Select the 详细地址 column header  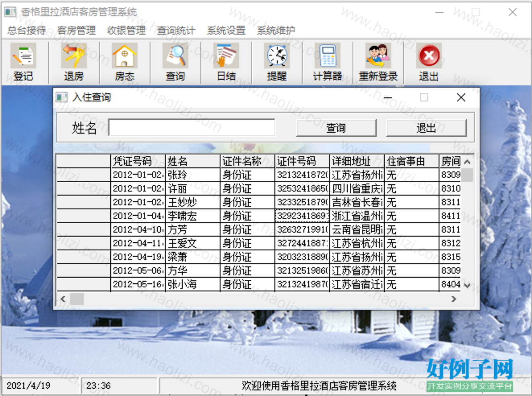point(357,161)
